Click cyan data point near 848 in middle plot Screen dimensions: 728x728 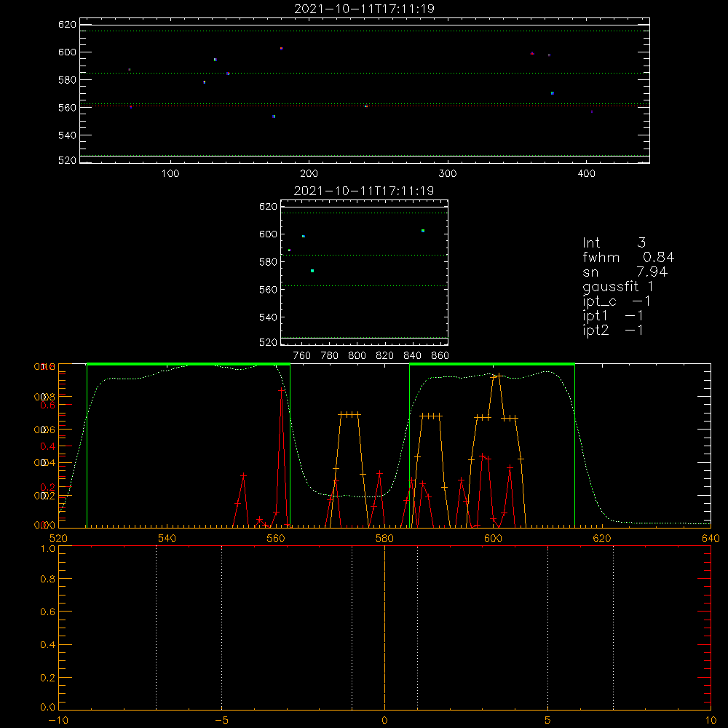pos(423,231)
